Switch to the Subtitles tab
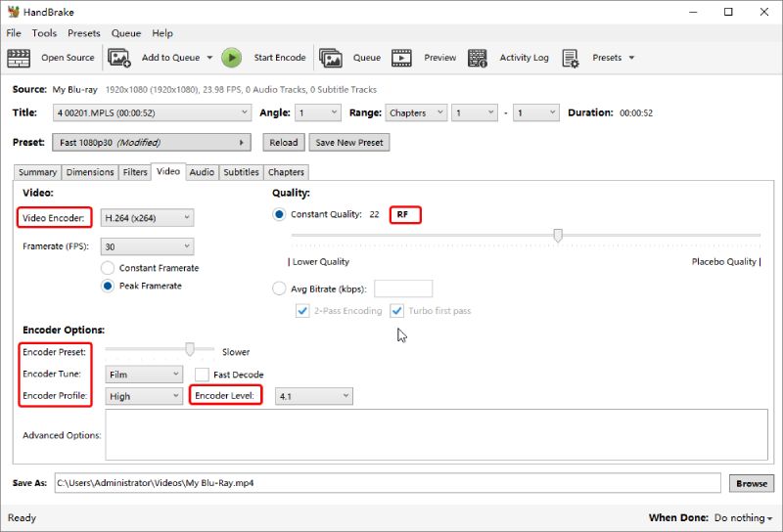The height and width of the screenshot is (532, 783). tap(241, 172)
